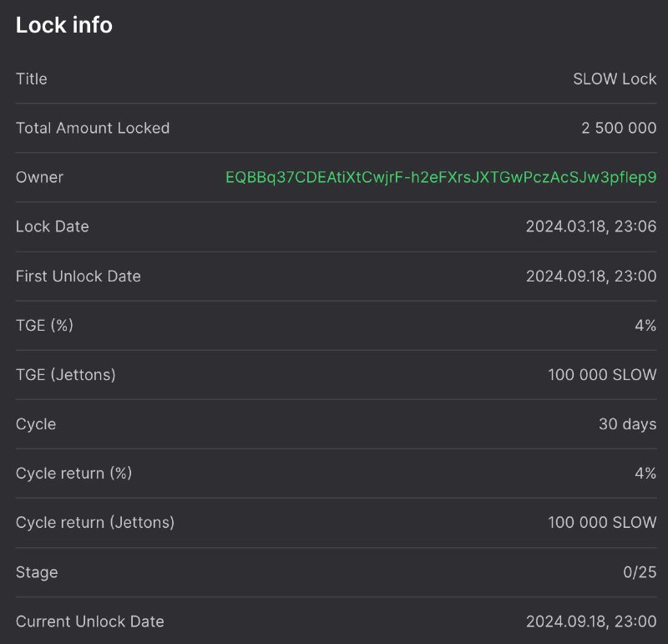
Task: Select the TGE (%) 4% value
Action: point(645,325)
